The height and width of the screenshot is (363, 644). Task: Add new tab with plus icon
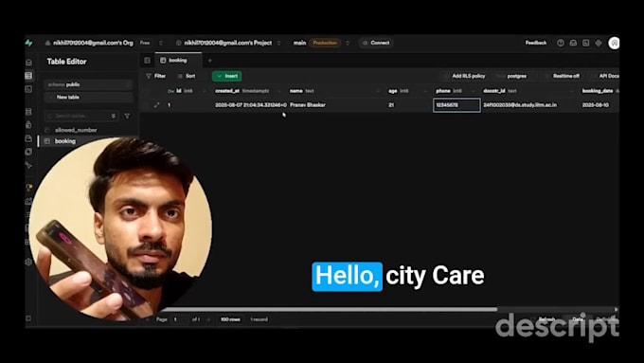click(210, 61)
